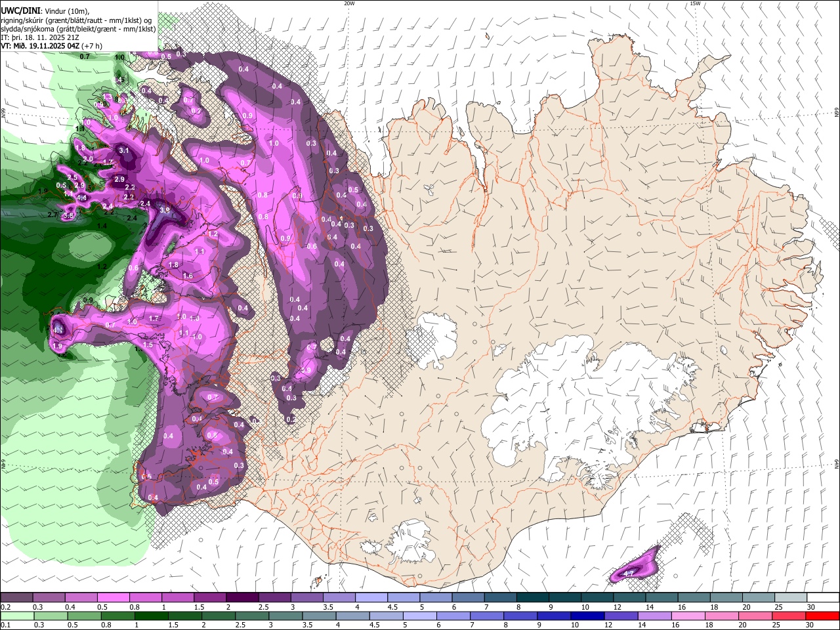
Task: Pick the red swatch ending the rain legend
Action: click(822, 616)
